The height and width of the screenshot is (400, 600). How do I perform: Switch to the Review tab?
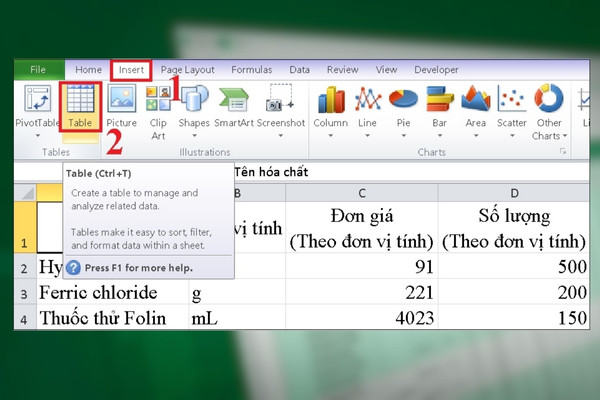342,70
